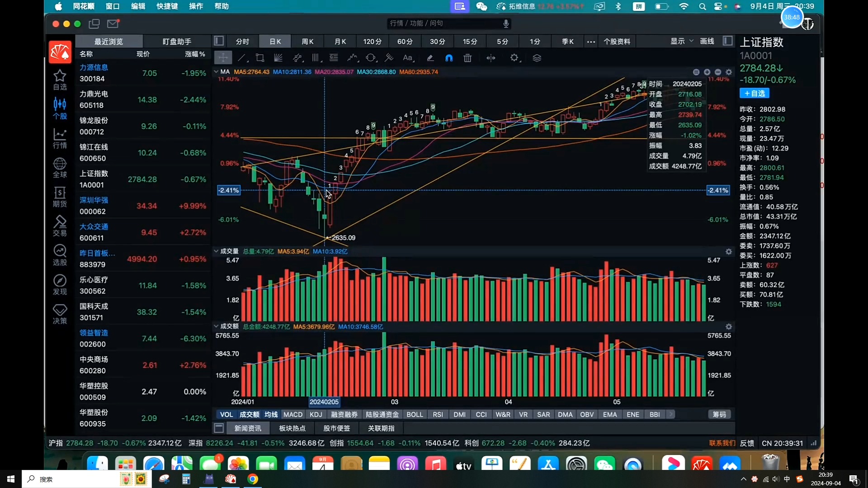Image resolution: width=868 pixels, height=488 pixels.
Task: Open the 筹码 chip distribution button
Action: pyautogui.click(x=719, y=414)
